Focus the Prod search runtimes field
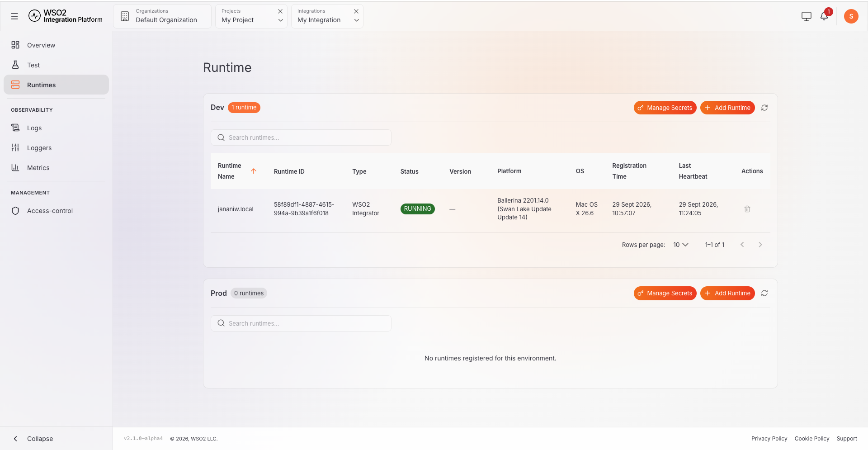Viewport: 868px width, 450px height. click(x=301, y=323)
